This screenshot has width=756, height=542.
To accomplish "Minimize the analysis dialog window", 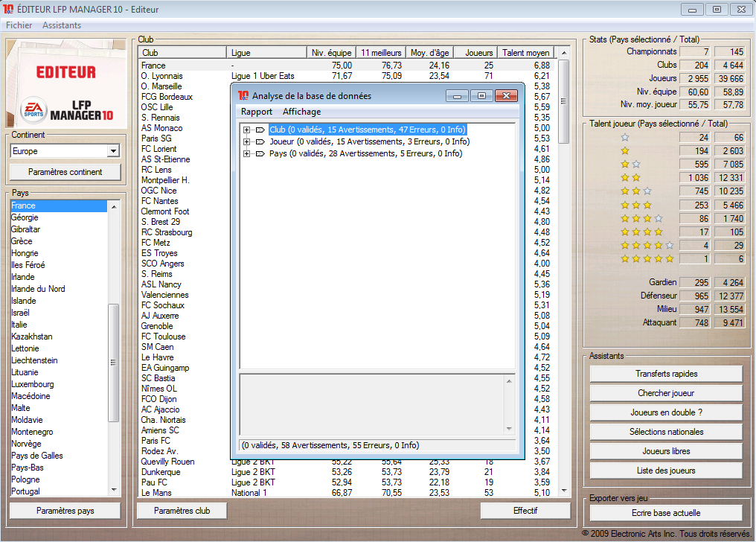I will [x=457, y=96].
